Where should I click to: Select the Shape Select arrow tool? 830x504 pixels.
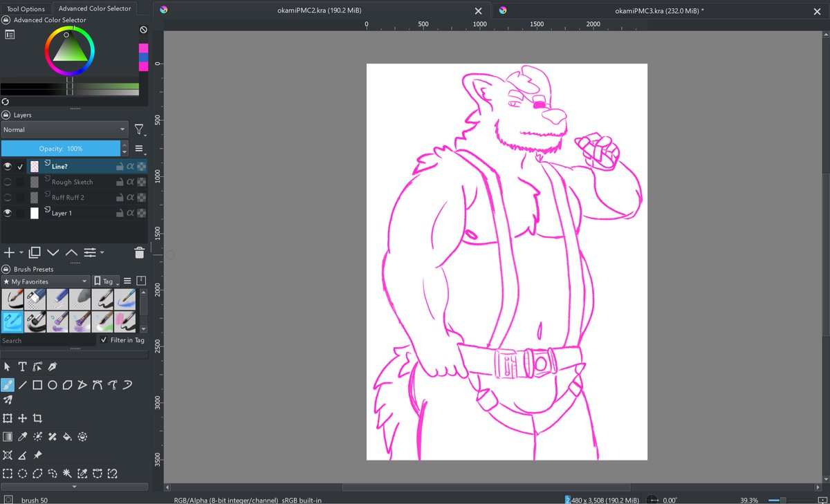8,366
